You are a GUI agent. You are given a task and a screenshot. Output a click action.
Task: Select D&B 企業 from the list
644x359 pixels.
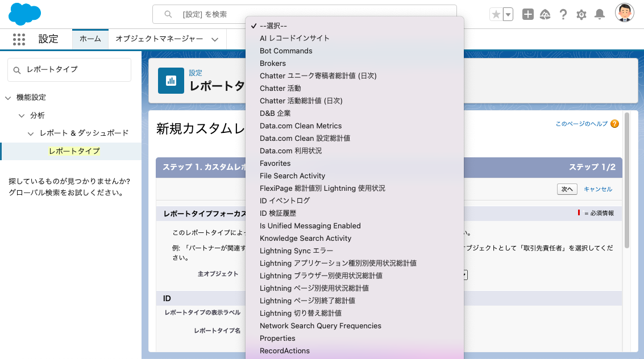(x=355, y=113)
